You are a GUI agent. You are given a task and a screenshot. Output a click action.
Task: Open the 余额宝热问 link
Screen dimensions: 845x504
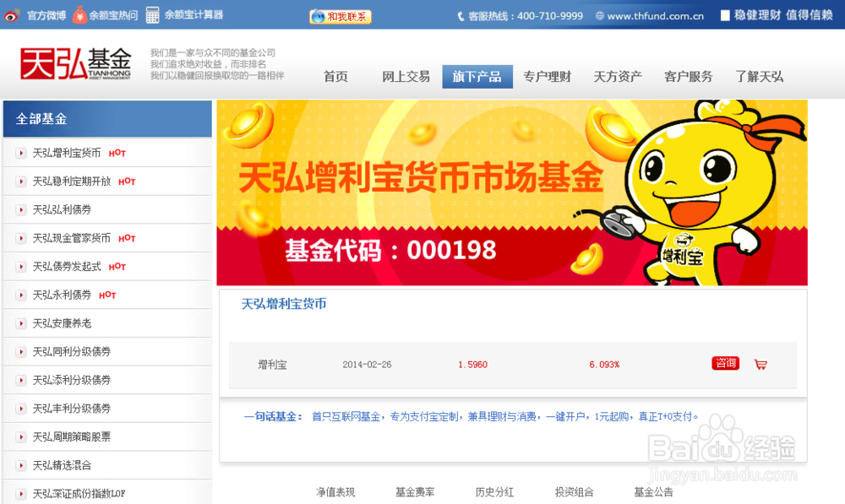pyautogui.click(x=113, y=15)
